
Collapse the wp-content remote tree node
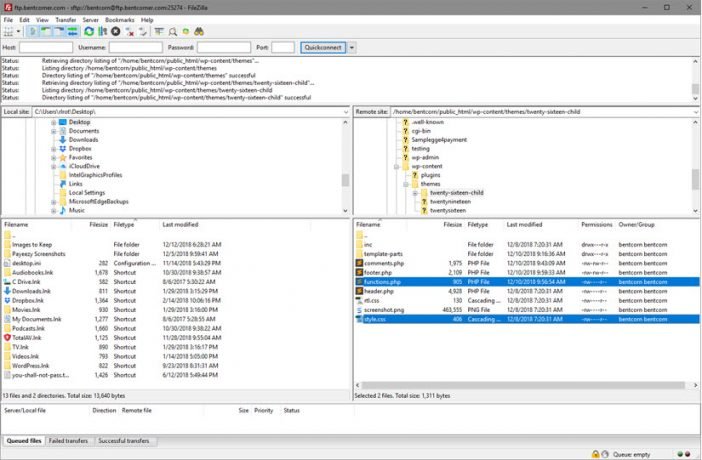tap(396, 167)
